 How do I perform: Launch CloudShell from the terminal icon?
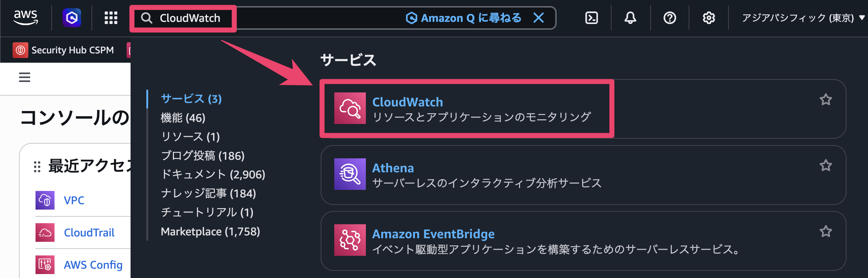tap(591, 18)
